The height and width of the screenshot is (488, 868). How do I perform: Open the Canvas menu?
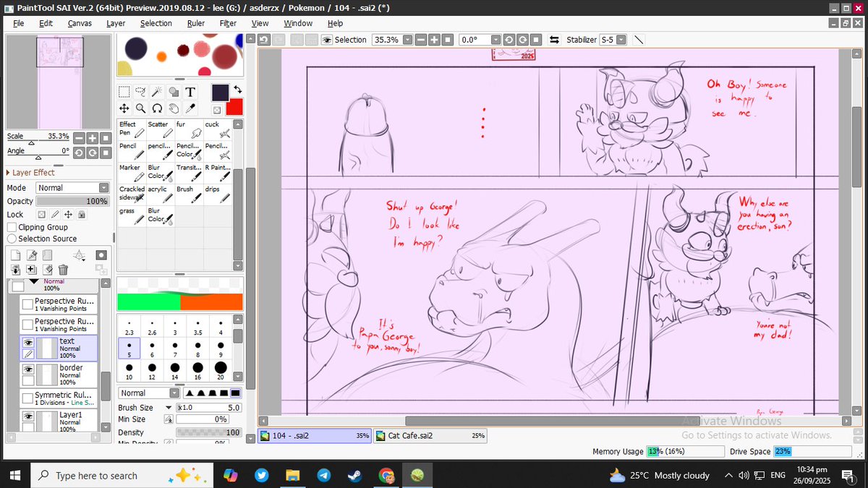[x=80, y=23]
